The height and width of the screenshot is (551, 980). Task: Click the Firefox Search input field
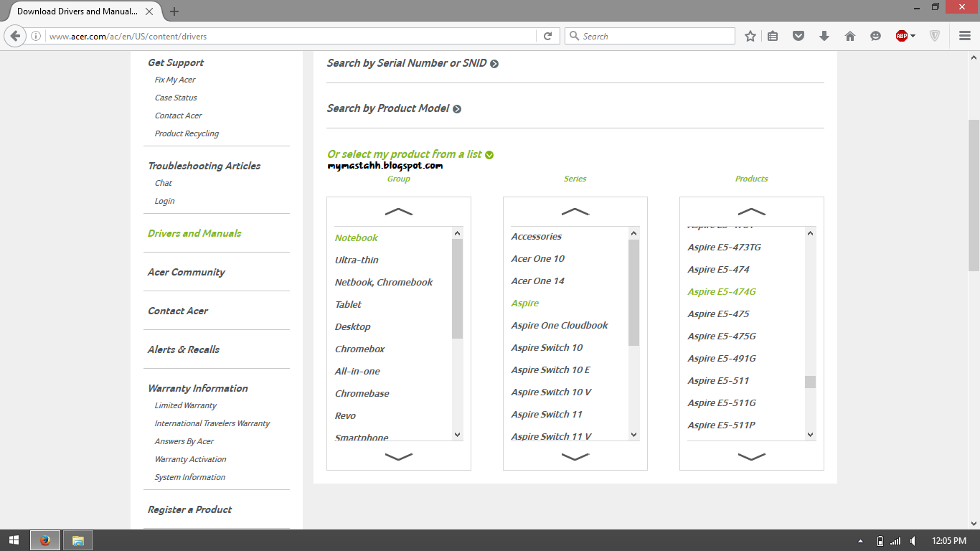[650, 36]
